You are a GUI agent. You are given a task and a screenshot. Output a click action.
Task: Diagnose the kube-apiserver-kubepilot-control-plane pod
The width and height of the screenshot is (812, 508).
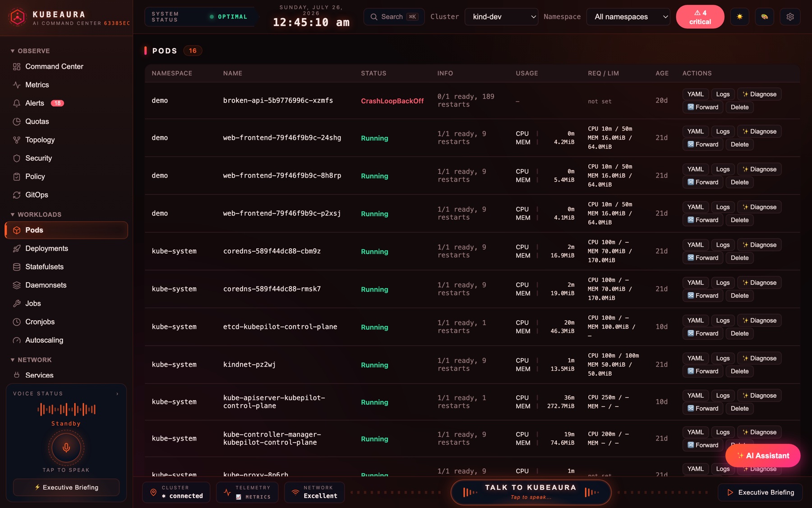point(759,395)
